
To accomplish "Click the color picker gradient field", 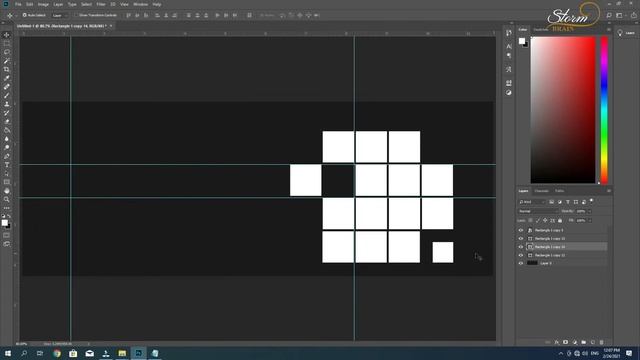I will point(563,110).
